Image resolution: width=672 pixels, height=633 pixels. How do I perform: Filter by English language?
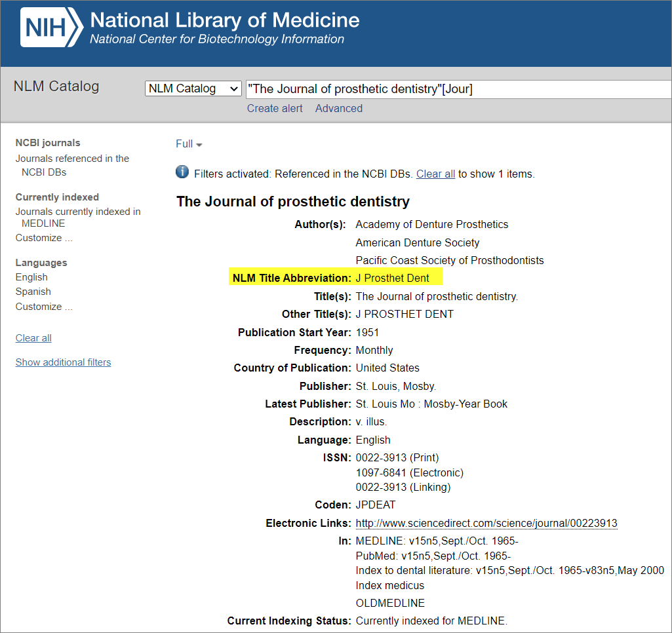coord(31,277)
